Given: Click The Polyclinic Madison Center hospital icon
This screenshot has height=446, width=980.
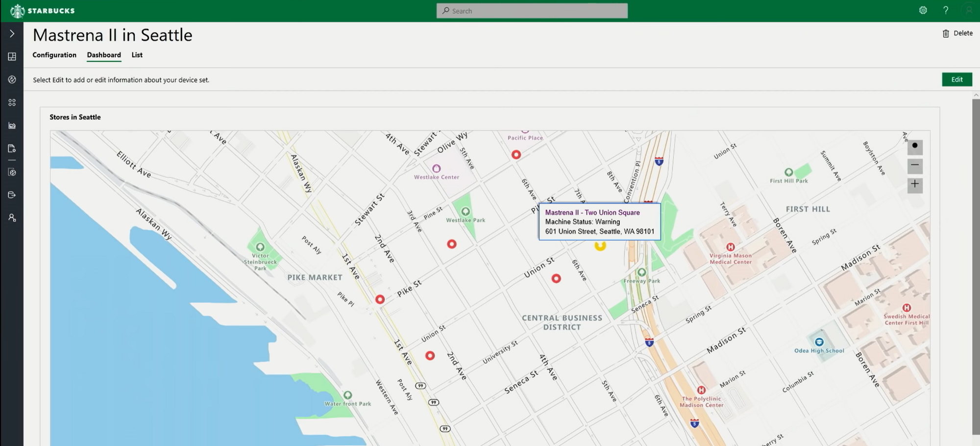Looking at the screenshot, I should pyautogui.click(x=701, y=390).
